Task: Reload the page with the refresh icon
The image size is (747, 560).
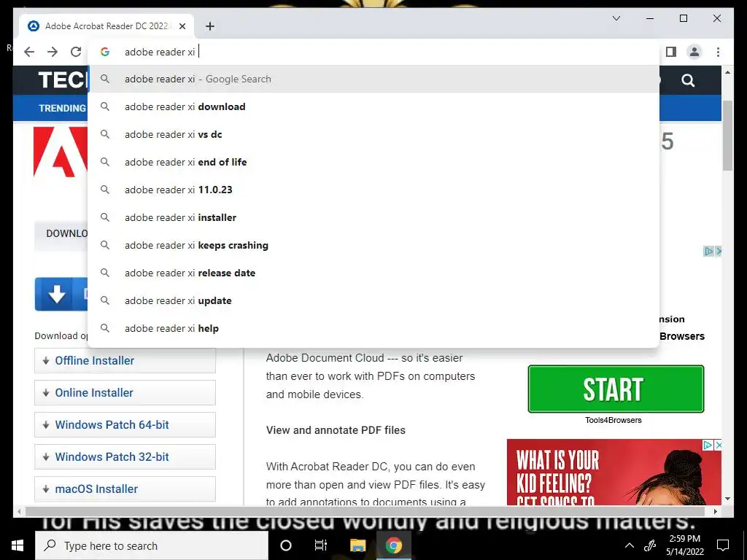Action: pyautogui.click(x=76, y=52)
